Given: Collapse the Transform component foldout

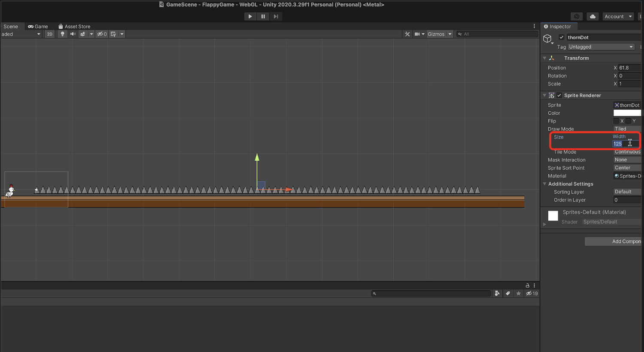Looking at the screenshot, I should [544, 58].
